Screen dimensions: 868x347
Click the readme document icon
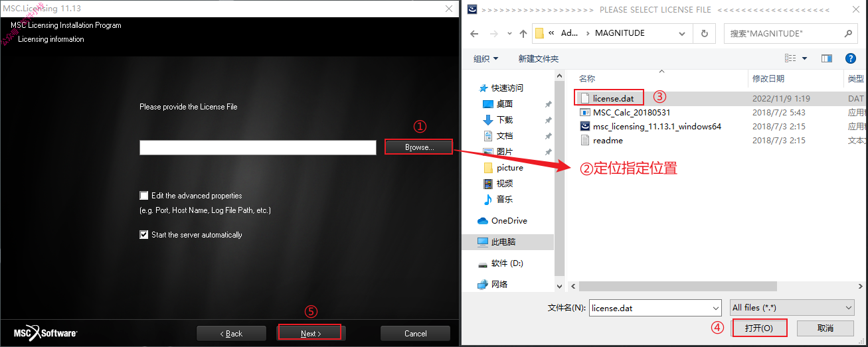[585, 140]
